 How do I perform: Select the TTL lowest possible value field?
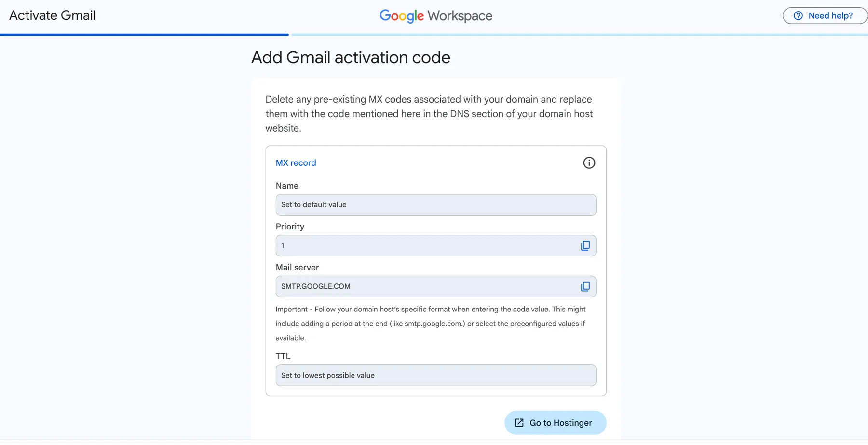click(x=436, y=375)
